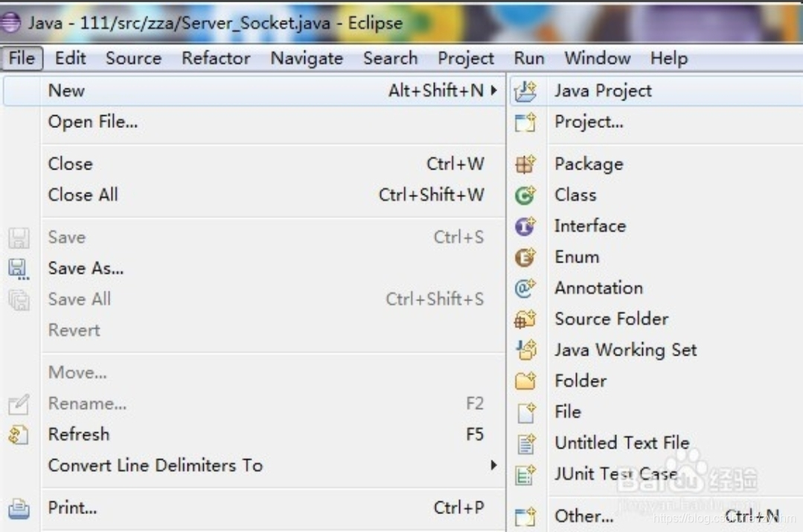The width and height of the screenshot is (803, 532).
Task: Click the Annotation @ icon
Action: click(x=525, y=288)
